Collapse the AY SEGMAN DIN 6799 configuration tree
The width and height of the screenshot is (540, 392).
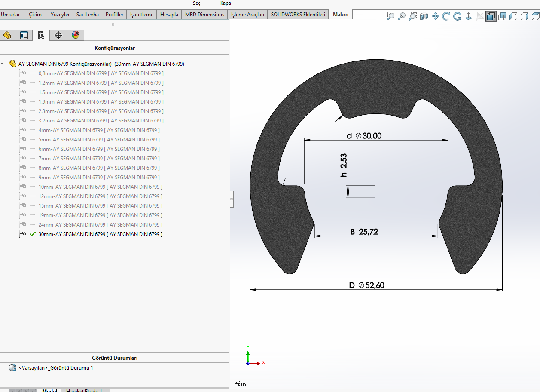click(x=3, y=64)
